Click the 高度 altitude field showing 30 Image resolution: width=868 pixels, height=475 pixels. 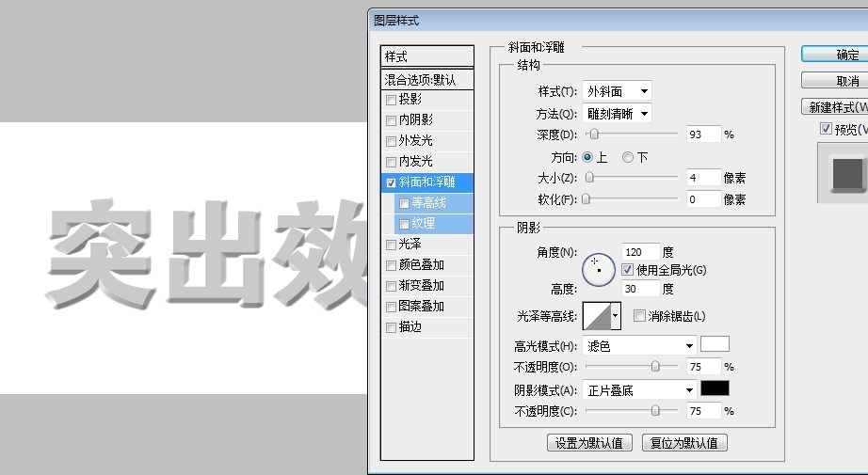point(640,289)
